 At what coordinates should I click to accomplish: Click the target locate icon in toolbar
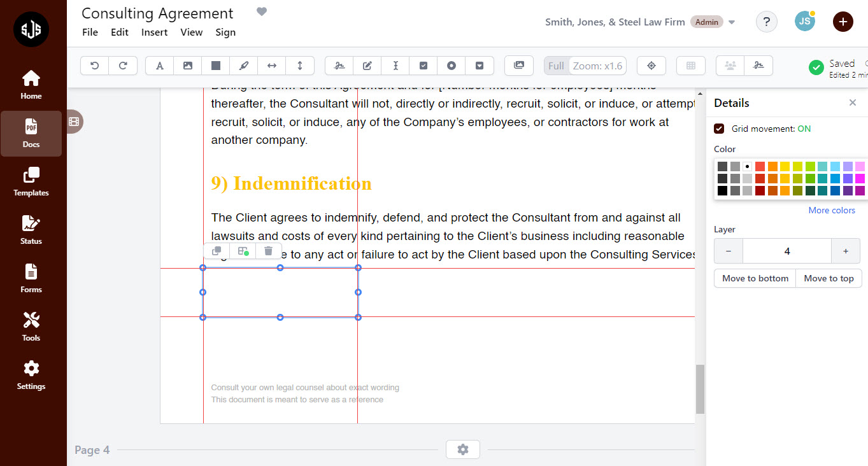(651, 66)
